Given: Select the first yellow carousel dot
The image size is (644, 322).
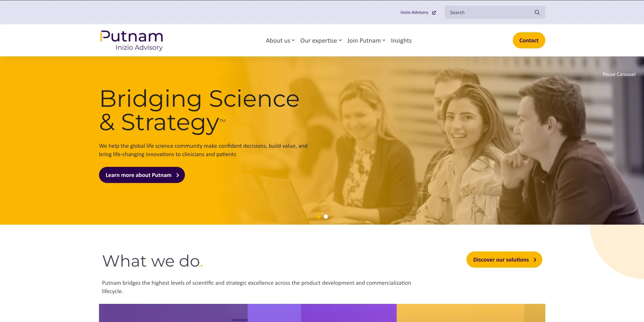Looking at the screenshot, I should point(318,217).
